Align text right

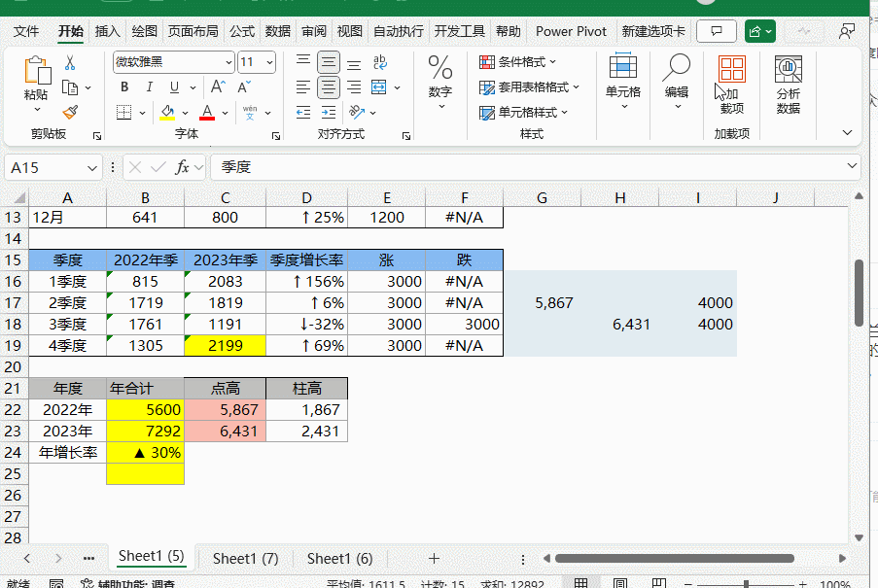354,87
